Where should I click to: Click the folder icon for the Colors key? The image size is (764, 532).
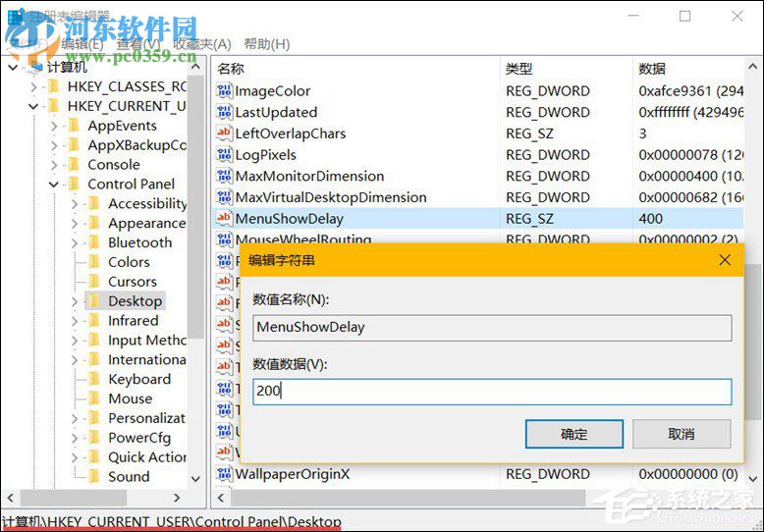pyautogui.click(x=95, y=262)
